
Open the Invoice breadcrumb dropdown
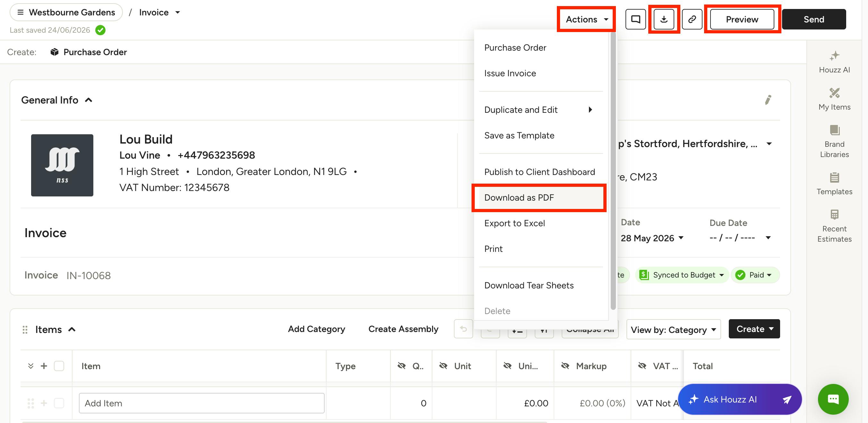coord(159,12)
